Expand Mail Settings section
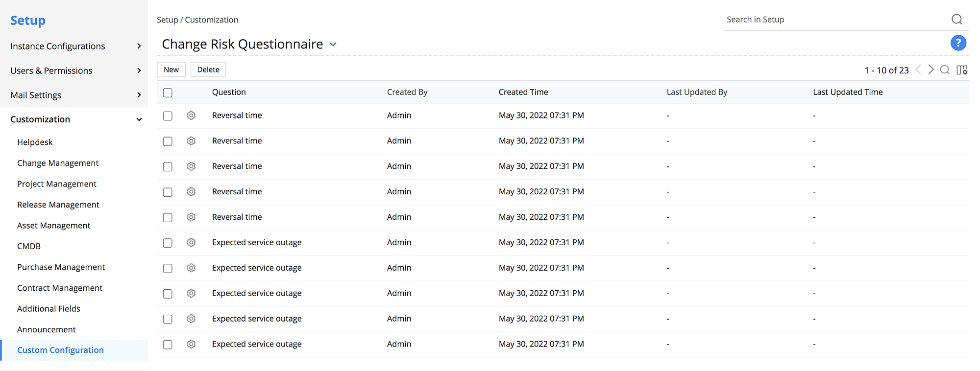980x371 pixels. coord(139,95)
